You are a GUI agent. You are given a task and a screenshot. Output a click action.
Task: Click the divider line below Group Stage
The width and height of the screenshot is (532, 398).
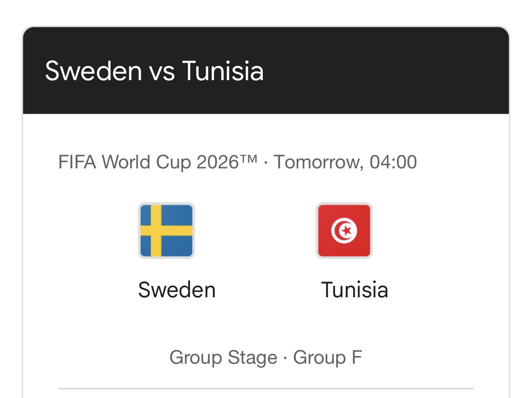point(266,389)
